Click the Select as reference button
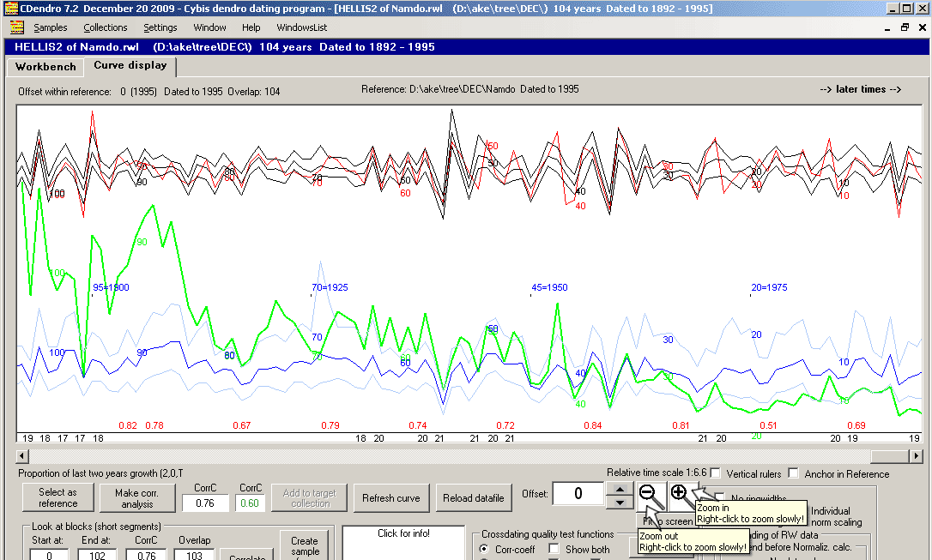This screenshot has height=560, width=932. click(58, 497)
